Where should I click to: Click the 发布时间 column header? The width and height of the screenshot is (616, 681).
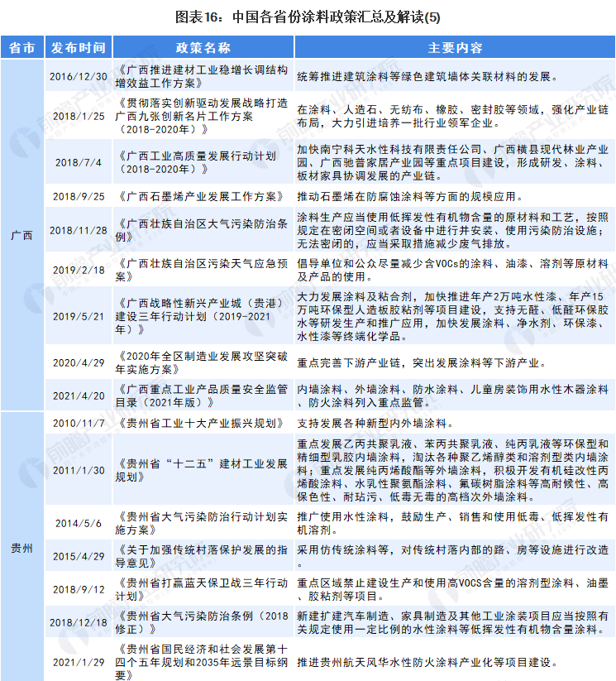(79, 47)
